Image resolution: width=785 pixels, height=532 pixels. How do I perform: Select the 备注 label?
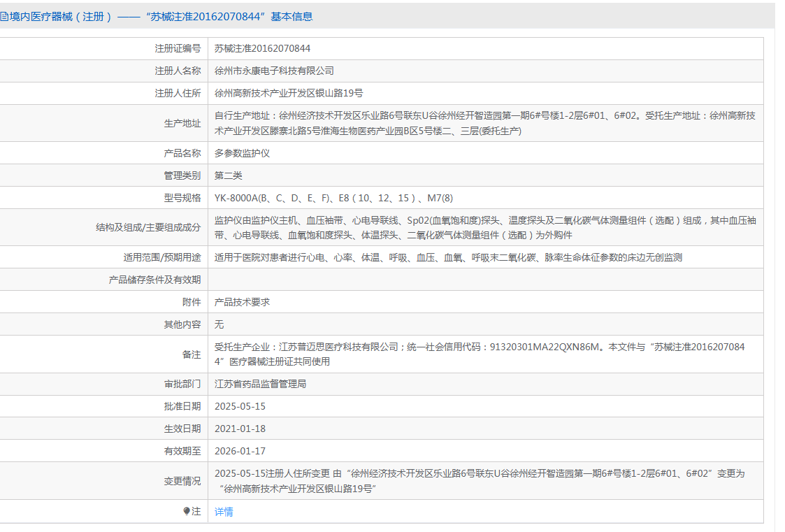(x=192, y=354)
